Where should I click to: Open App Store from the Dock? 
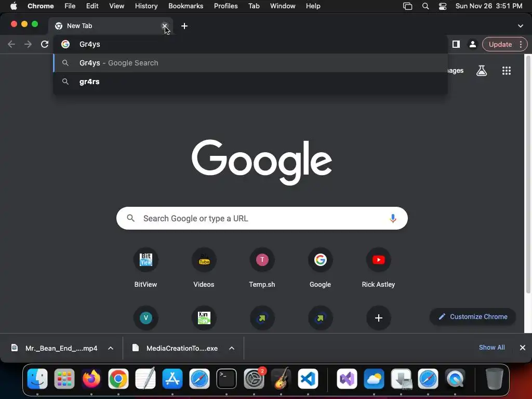click(x=172, y=379)
